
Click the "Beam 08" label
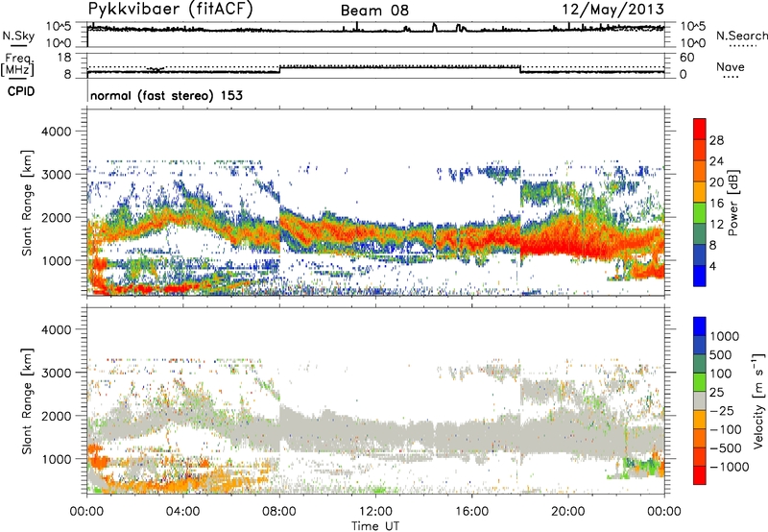[374, 11]
